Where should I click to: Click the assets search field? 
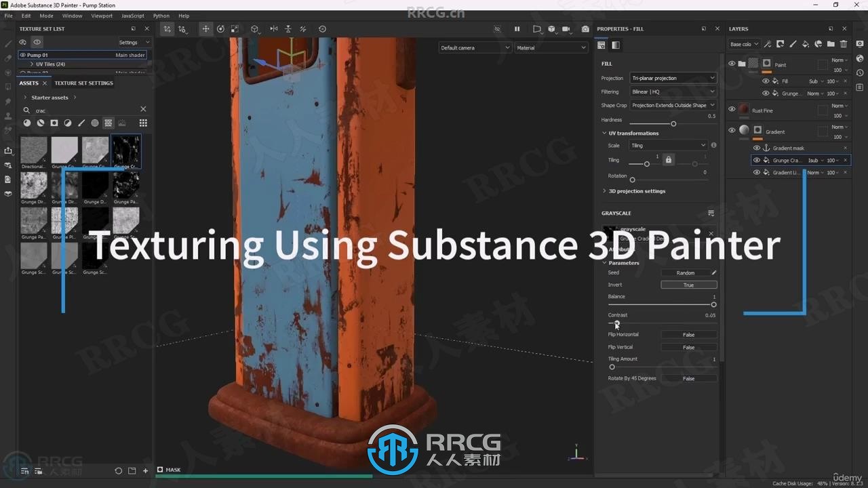coord(85,110)
